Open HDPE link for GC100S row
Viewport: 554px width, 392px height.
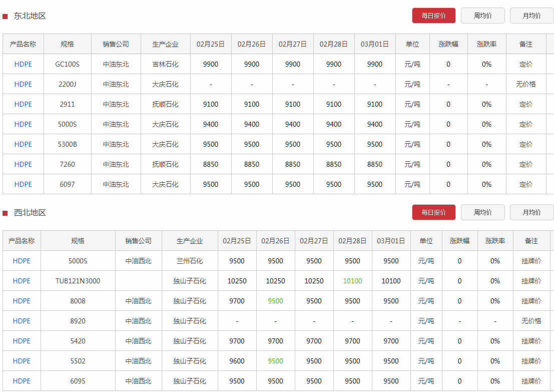point(23,64)
